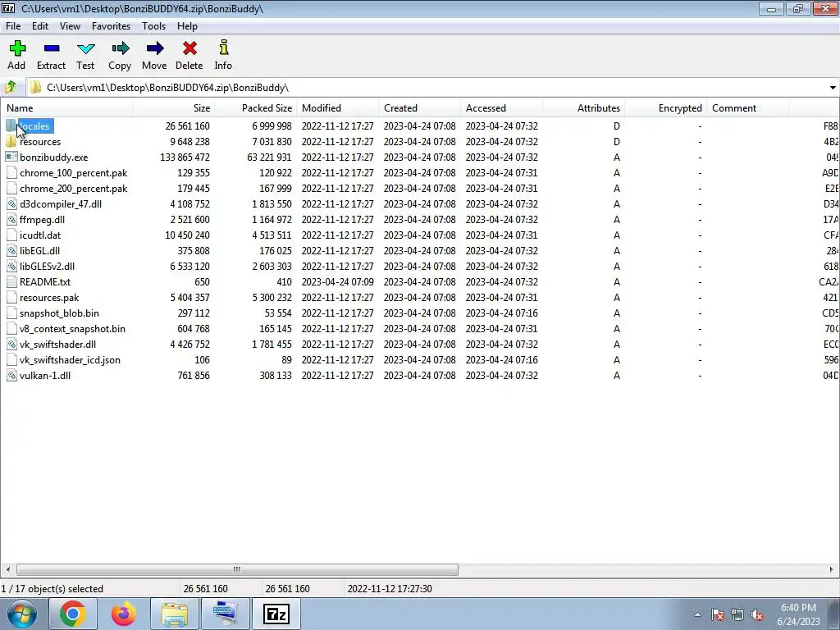The image size is (840, 630).
Task: Sort by the Encrypted column header
Action: point(665,107)
